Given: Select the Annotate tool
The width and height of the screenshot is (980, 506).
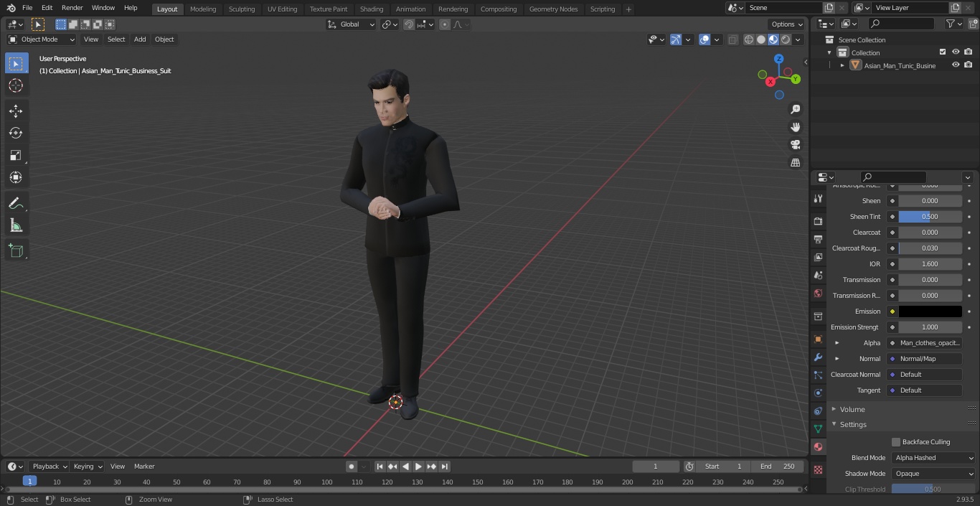Looking at the screenshot, I should (16, 204).
